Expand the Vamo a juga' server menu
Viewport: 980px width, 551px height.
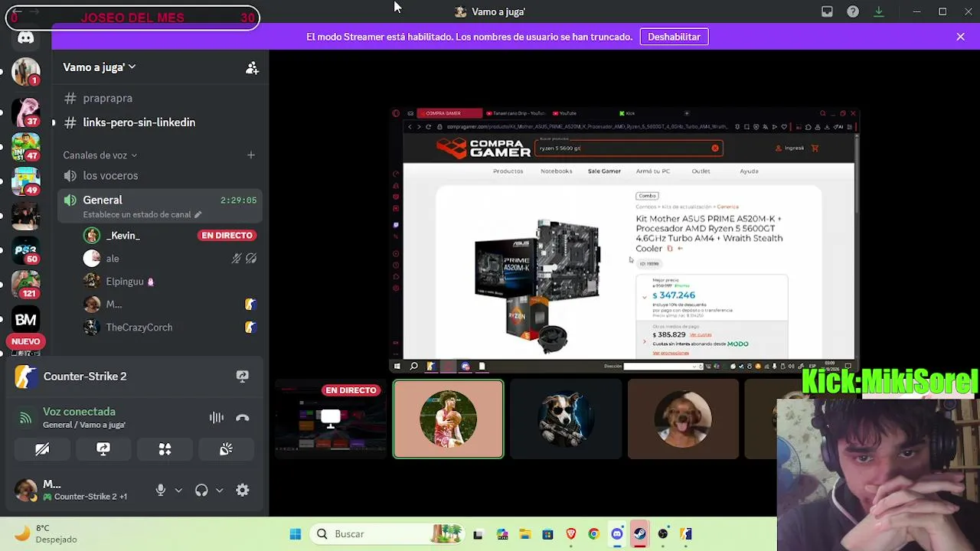click(100, 67)
